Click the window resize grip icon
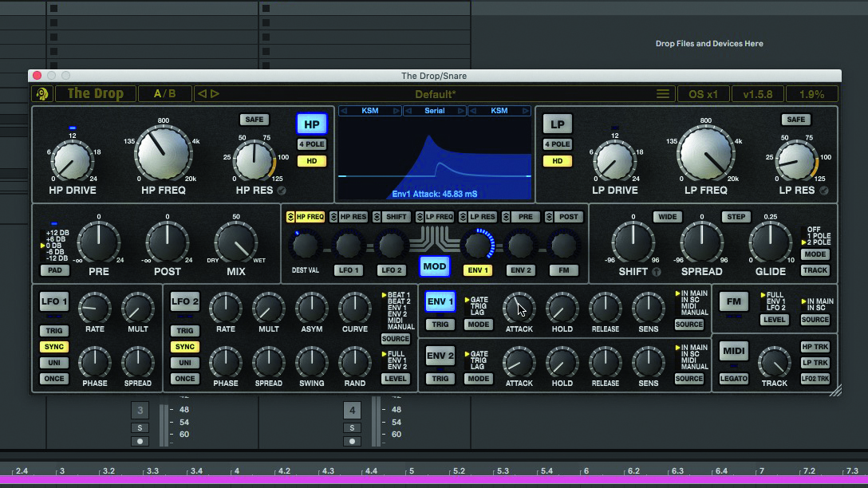Image resolution: width=868 pixels, height=488 pixels. [834, 389]
